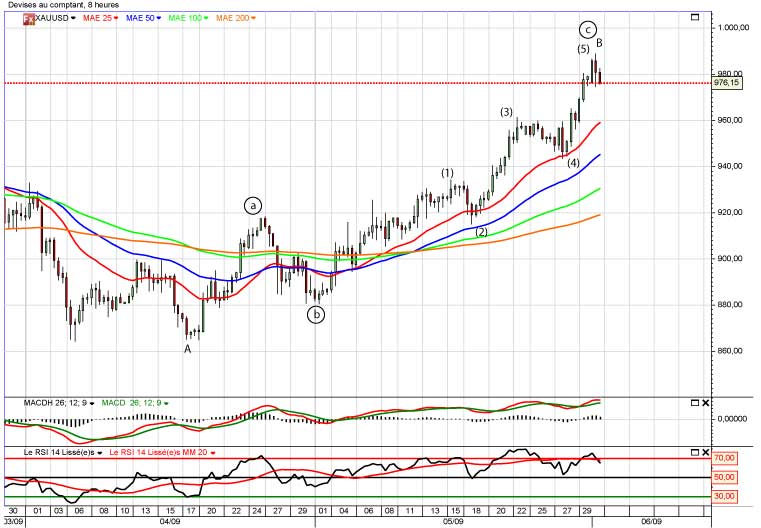Select the wave label A at the low

[187, 348]
